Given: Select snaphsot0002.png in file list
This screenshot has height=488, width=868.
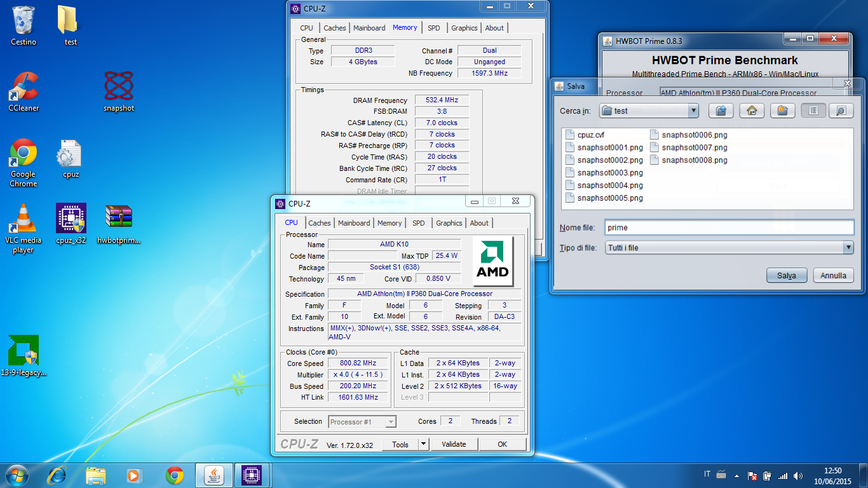Looking at the screenshot, I should point(604,160).
